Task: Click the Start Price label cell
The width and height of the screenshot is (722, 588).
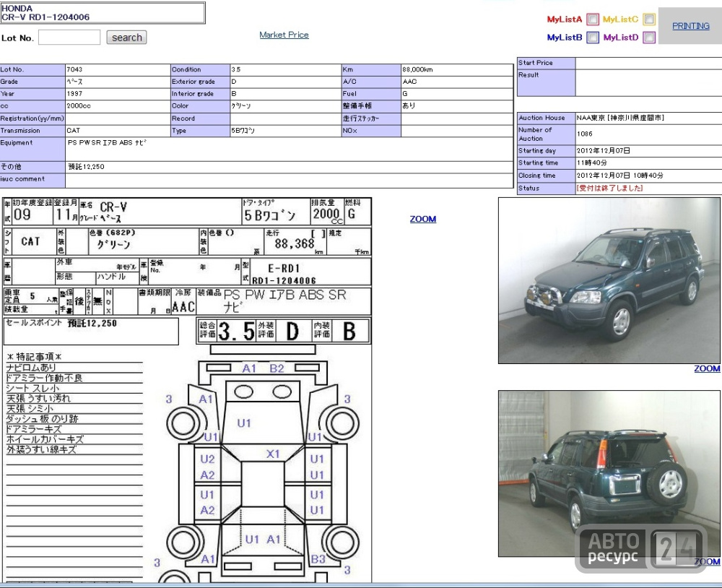Action: [546, 63]
